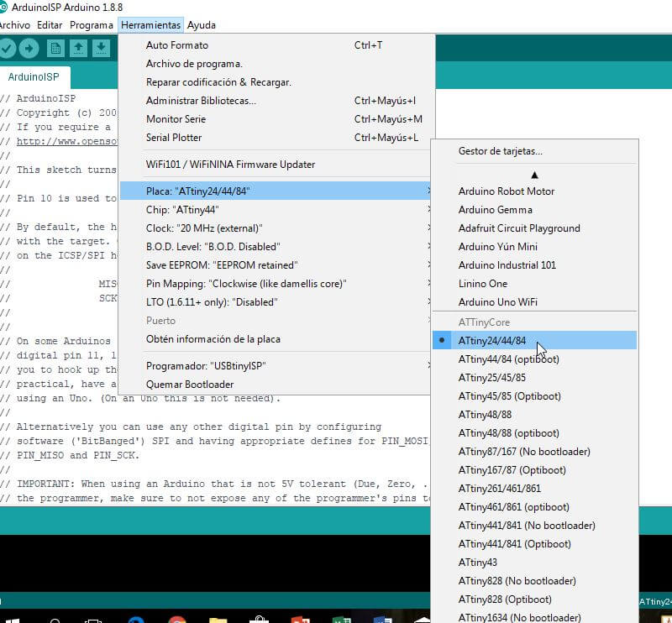Launch the Serial Plotter

(275, 137)
